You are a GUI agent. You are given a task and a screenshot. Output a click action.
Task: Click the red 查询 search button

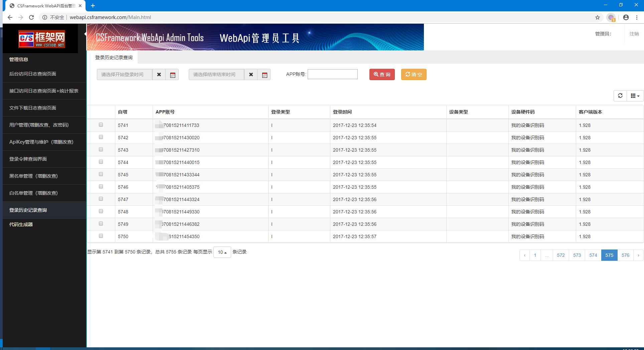tap(382, 74)
